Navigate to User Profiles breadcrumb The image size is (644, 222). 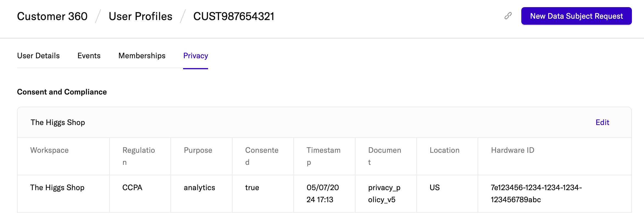141,16
